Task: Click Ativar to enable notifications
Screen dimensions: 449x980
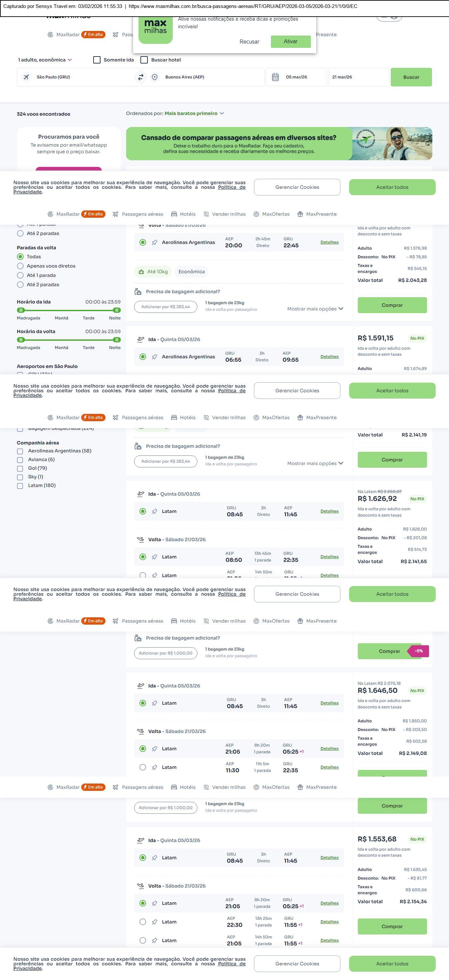Action: 291,42
